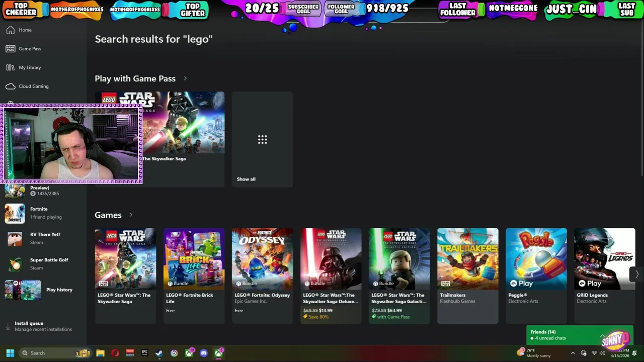Open the Show all Game Pass results tile
644x362 pixels.
click(x=262, y=139)
